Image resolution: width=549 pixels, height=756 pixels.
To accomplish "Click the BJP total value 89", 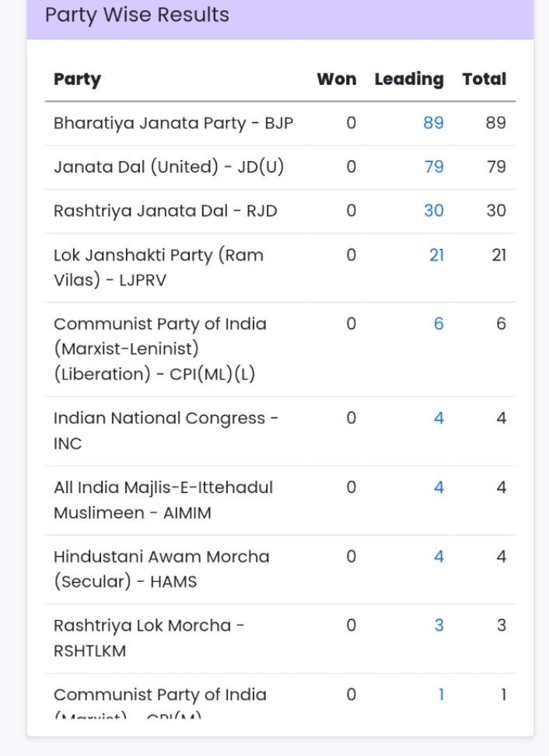I will (x=495, y=123).
